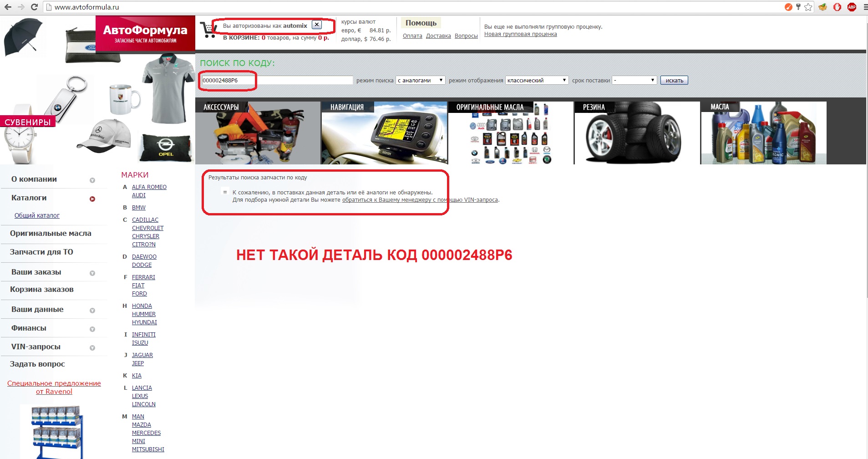
Task: Open Оригинальные масла in the sidebar menu
Action: (x=51, y=233)
